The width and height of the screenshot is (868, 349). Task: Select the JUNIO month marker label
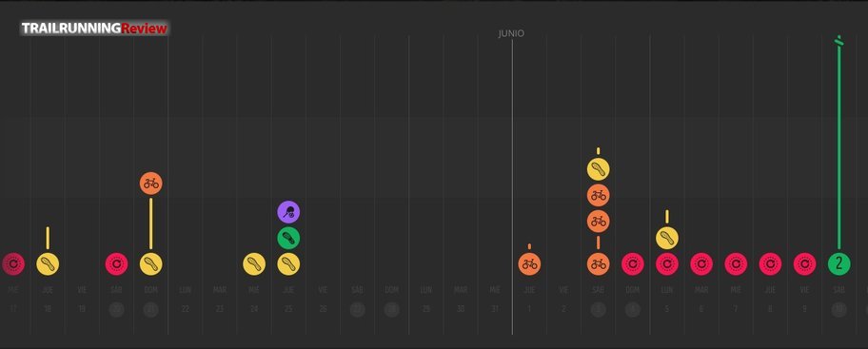point(511,33)
